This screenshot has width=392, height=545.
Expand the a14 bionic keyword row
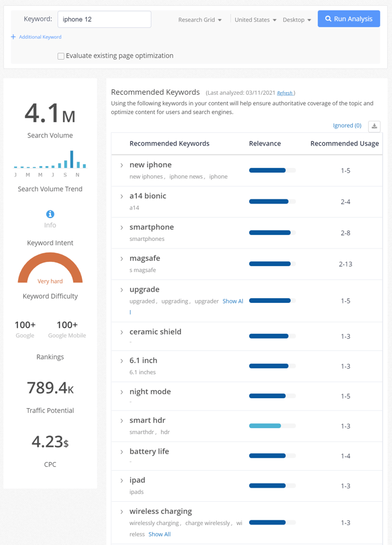point(121,196)
